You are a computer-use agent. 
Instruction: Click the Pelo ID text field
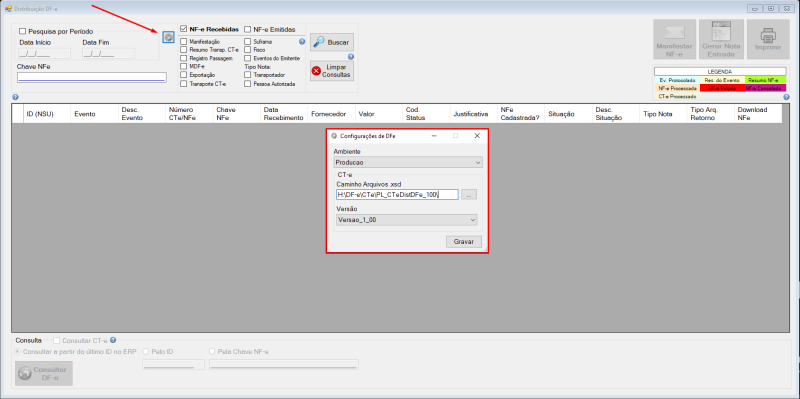click(173, 364)
